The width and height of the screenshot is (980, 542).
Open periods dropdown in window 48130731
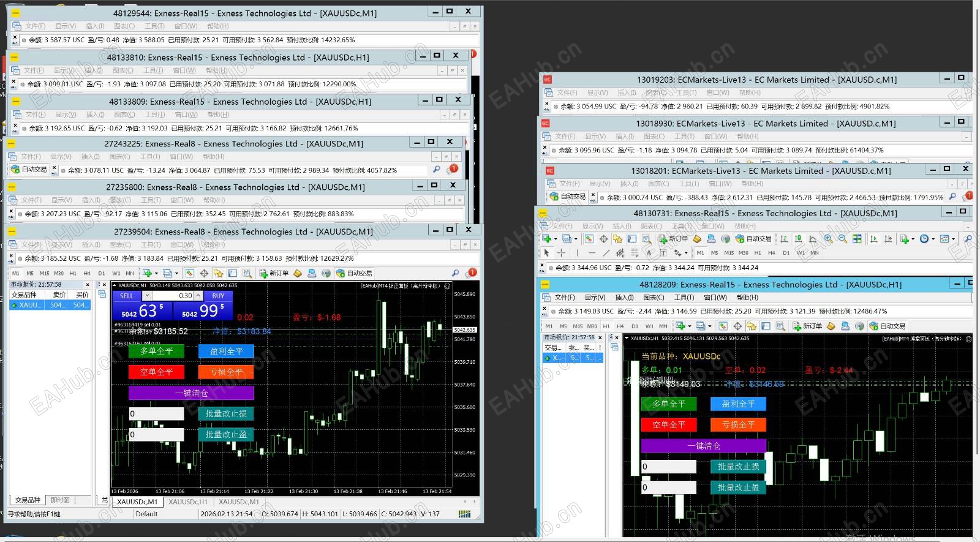pos(933,239)
